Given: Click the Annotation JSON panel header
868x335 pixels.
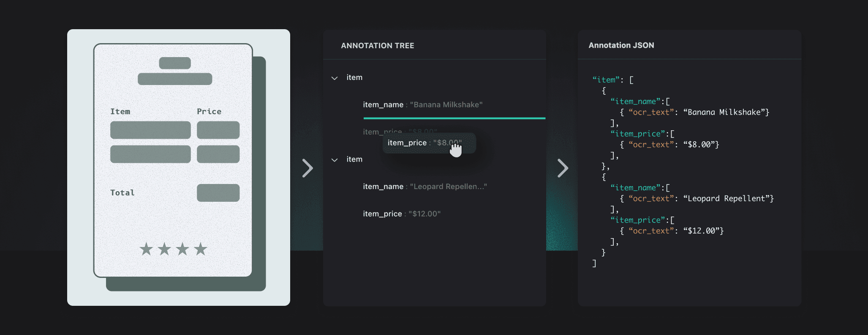Looking at the screenshot, I should 621,45.
